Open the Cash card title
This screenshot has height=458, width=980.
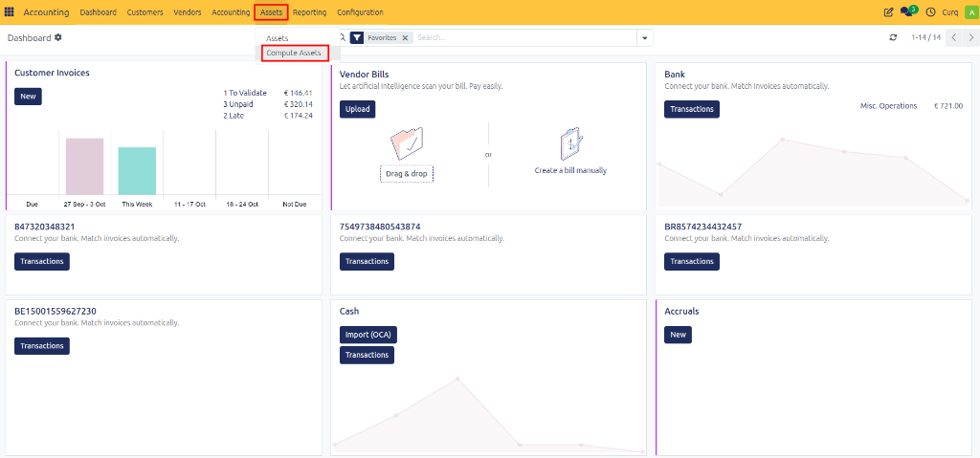(349, 311)
